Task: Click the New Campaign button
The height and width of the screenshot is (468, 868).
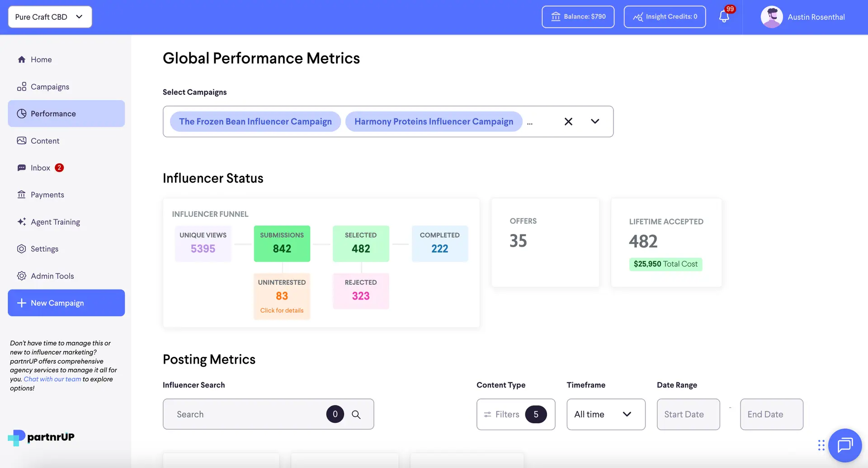Action: [x=66, y=303]
